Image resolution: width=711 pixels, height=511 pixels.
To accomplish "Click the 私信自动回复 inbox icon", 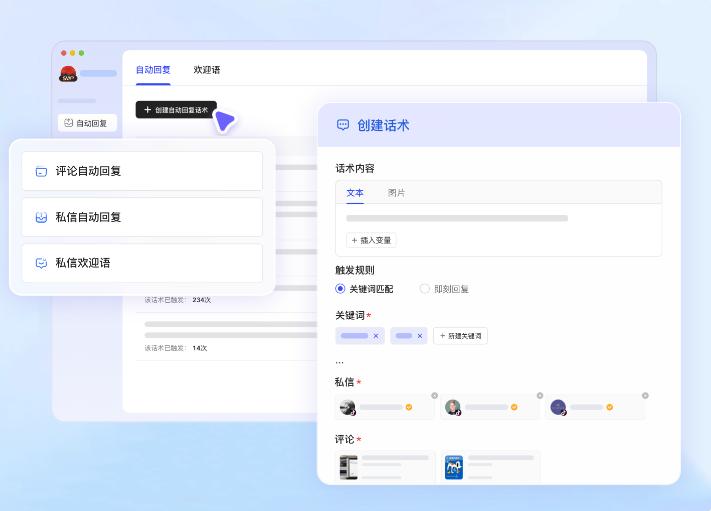I will tap(41, 217).
